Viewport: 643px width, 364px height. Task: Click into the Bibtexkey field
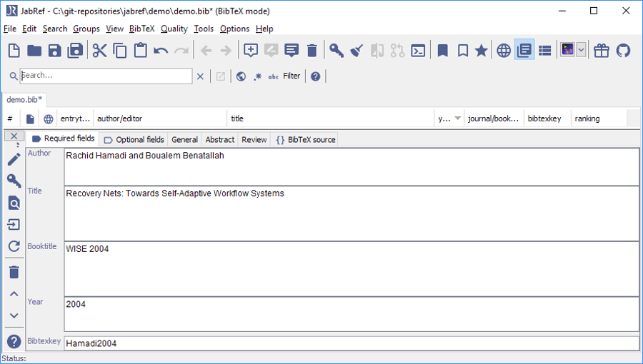352,343
